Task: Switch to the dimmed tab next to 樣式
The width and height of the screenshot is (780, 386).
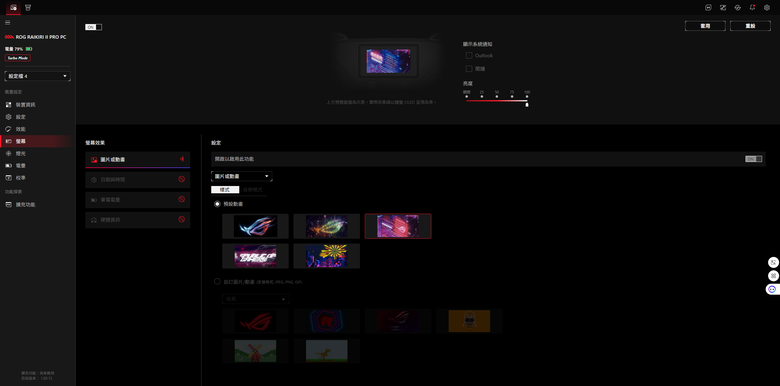Action: pos(253,190)
